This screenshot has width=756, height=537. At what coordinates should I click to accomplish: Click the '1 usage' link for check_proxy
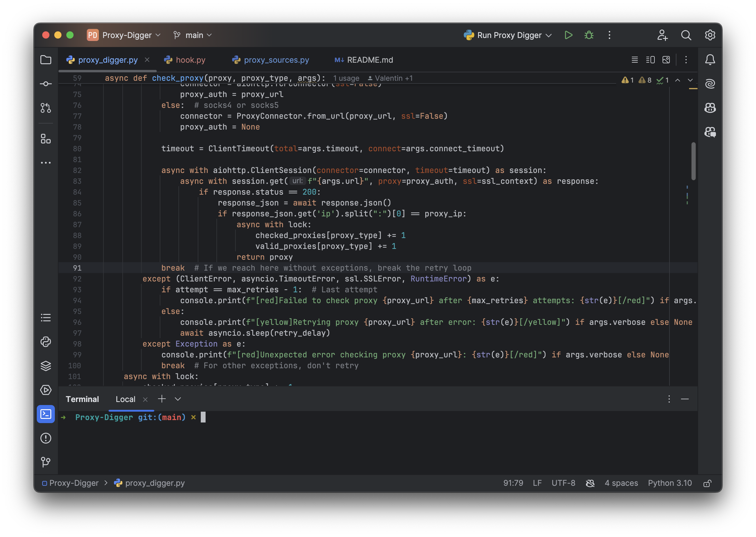click(346, 78)
